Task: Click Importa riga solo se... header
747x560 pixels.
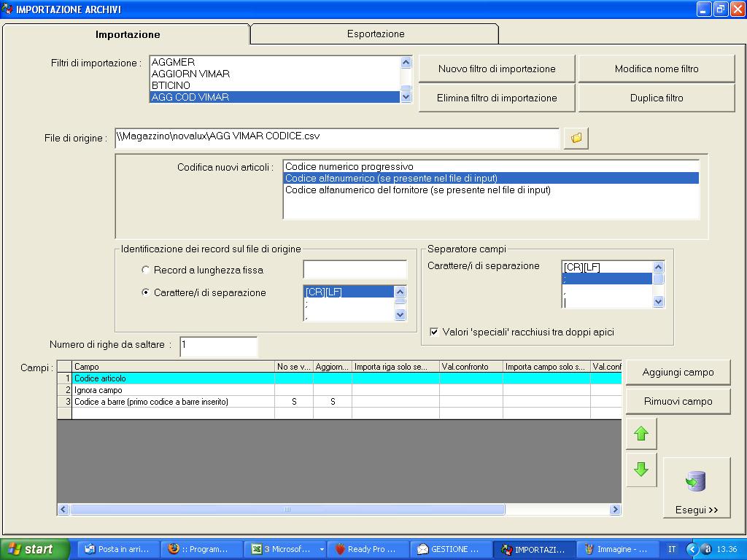Action: (395, 367)
